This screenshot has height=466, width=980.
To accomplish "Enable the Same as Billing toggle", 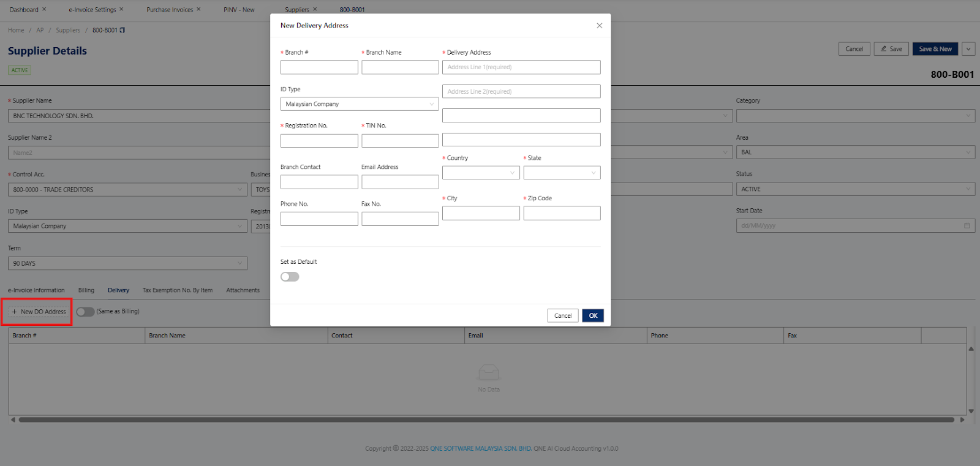I will [85, 312].
